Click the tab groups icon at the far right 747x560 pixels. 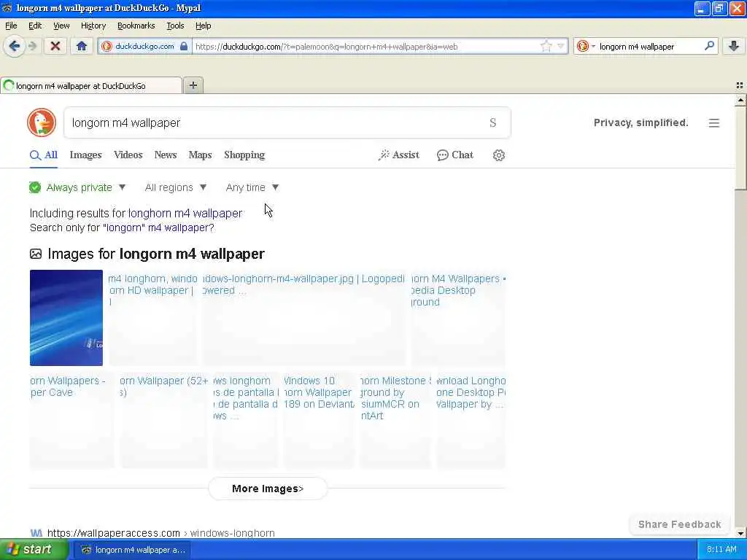(x=740, y=85)
